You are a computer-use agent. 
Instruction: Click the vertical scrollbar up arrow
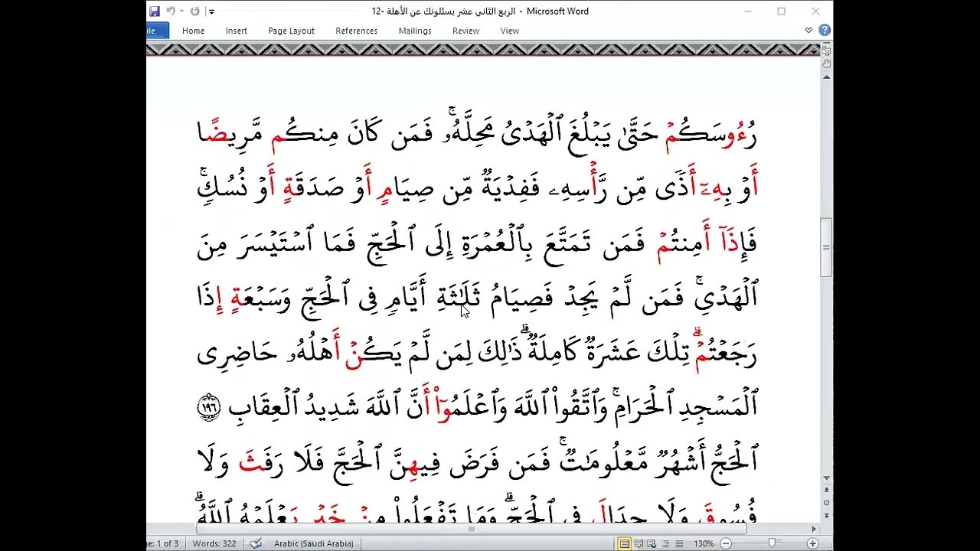click(826, 77)
